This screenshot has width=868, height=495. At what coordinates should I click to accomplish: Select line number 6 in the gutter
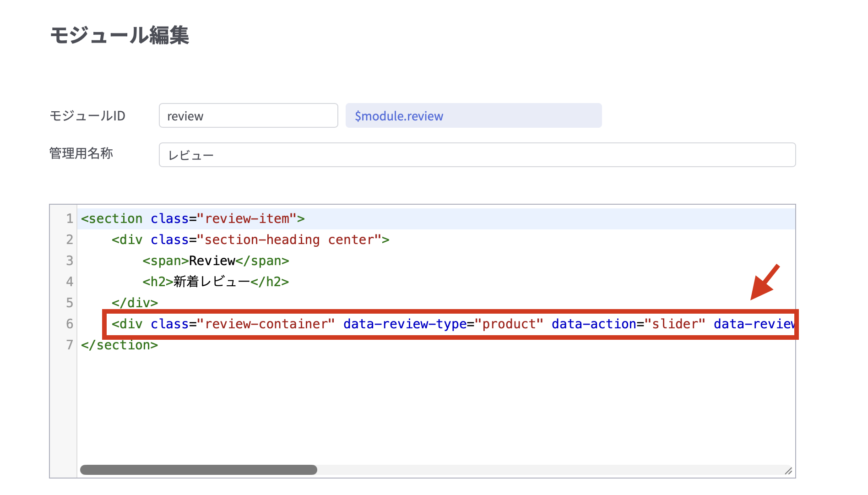[x=69, y=324]
